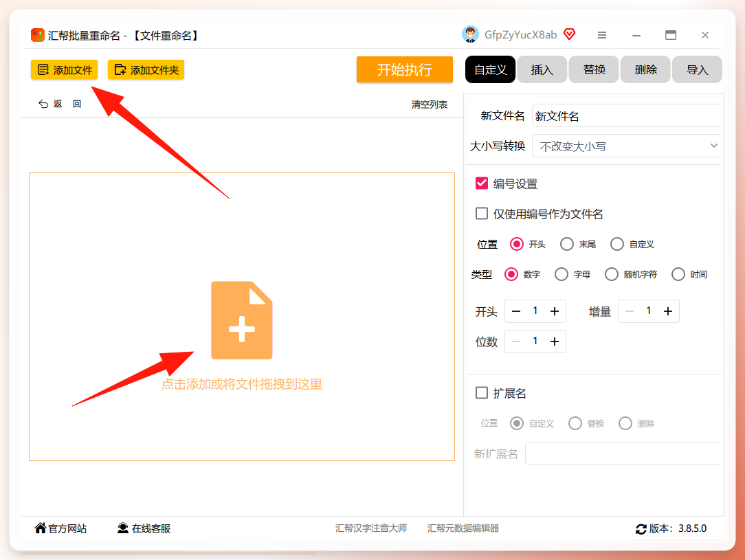Switch to the 自定义 tab
This screenshot has width=745, height=560.
490,70
